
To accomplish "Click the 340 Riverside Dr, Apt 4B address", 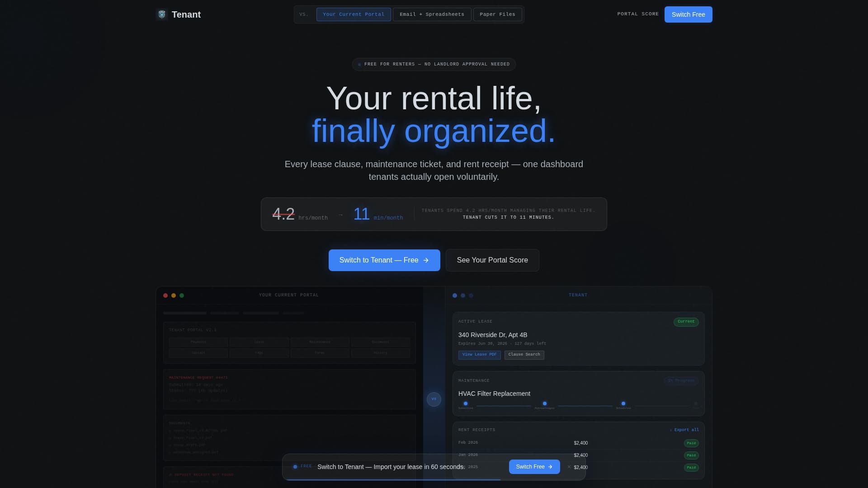I will (x=493, y=335).
